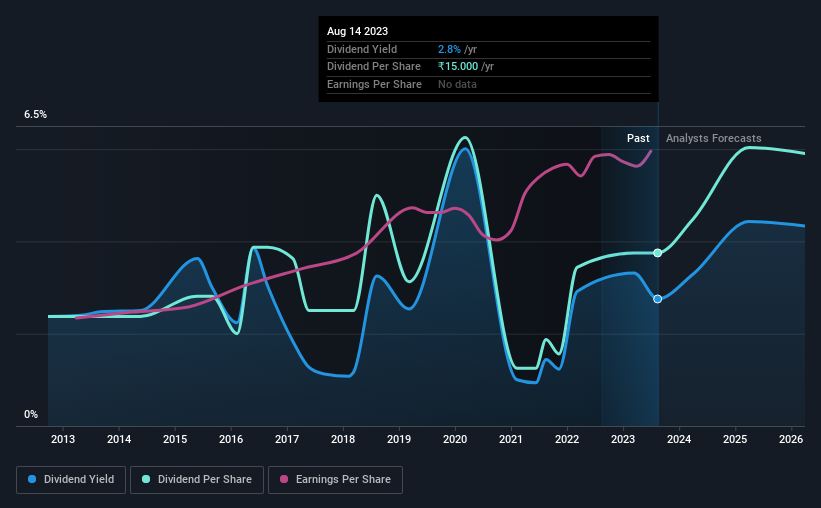Click the 2014 x-axis label

point(119,439)
